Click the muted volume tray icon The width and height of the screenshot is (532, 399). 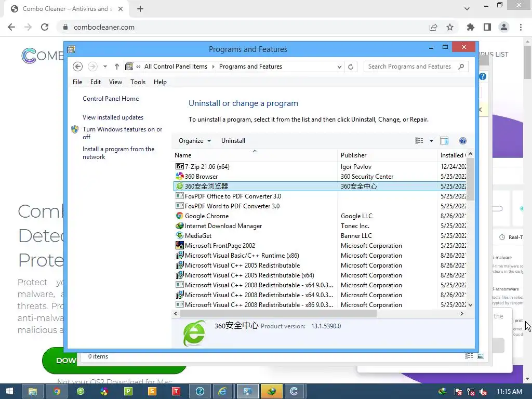coord(484,392)
